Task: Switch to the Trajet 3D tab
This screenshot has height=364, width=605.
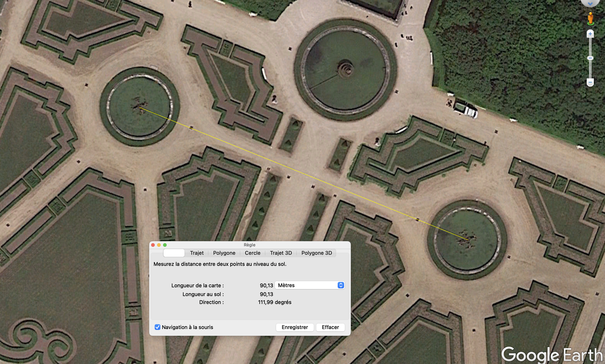Action: coord(281,253)
